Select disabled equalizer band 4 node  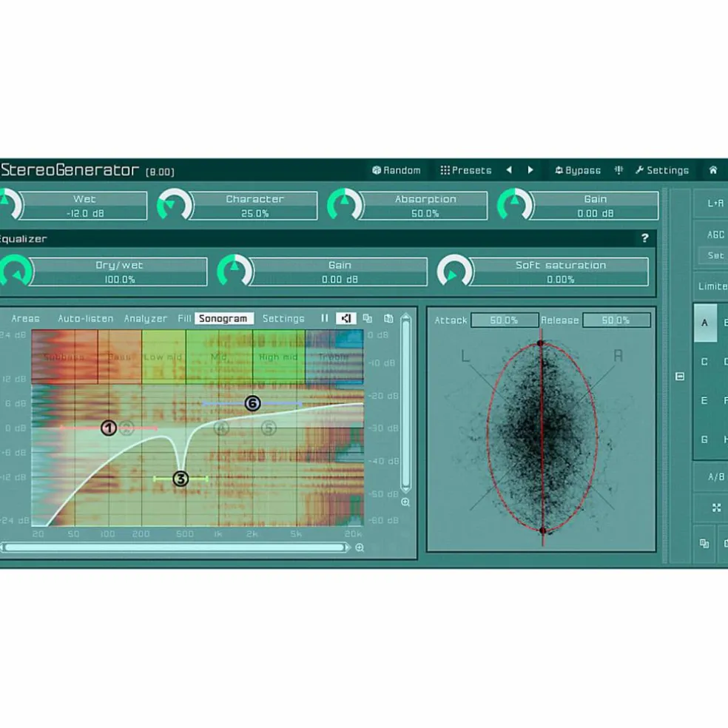click(x=221, y=428)
